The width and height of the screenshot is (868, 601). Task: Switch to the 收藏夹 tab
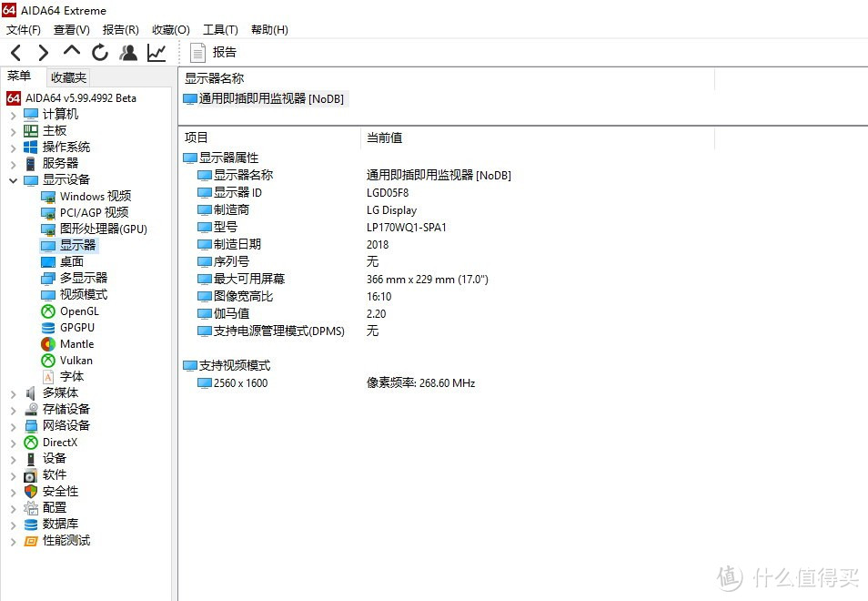(x=68, y=77)
